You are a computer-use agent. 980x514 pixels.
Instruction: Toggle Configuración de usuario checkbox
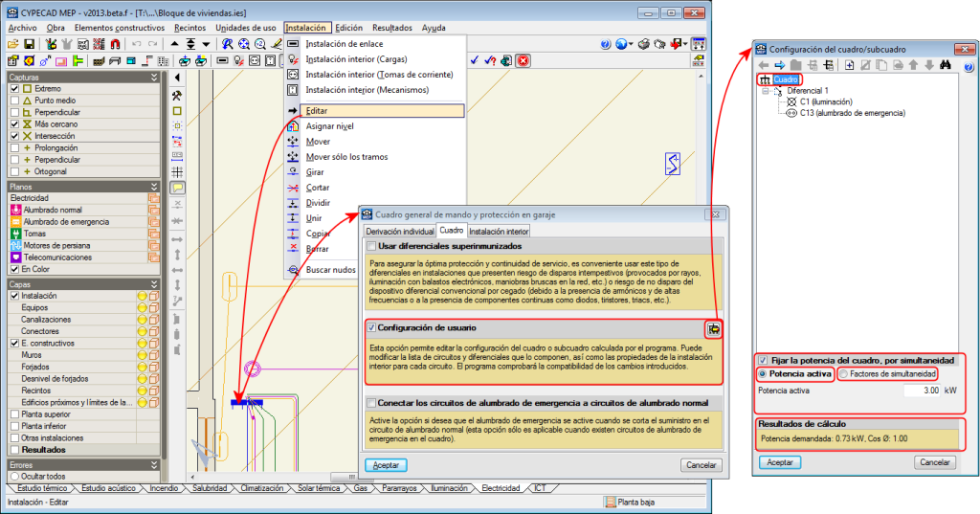[x=372, y=327]
